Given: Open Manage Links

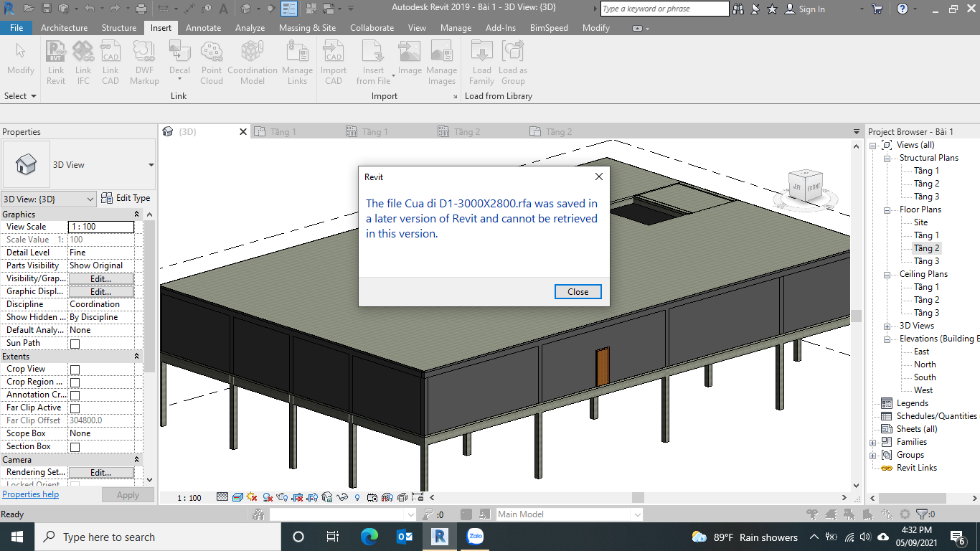Looking at the screenshot, I should coord(297,63).
